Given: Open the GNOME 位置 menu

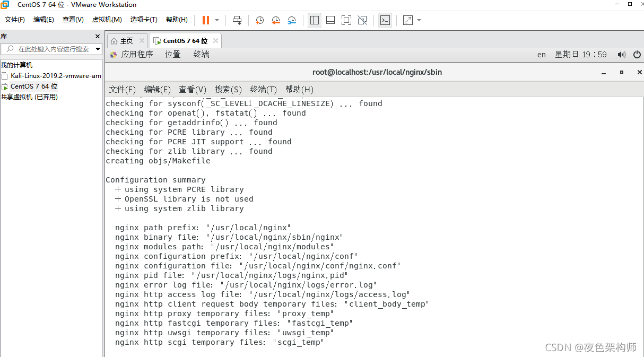Looking at the screenshot, I should [173, 54].
